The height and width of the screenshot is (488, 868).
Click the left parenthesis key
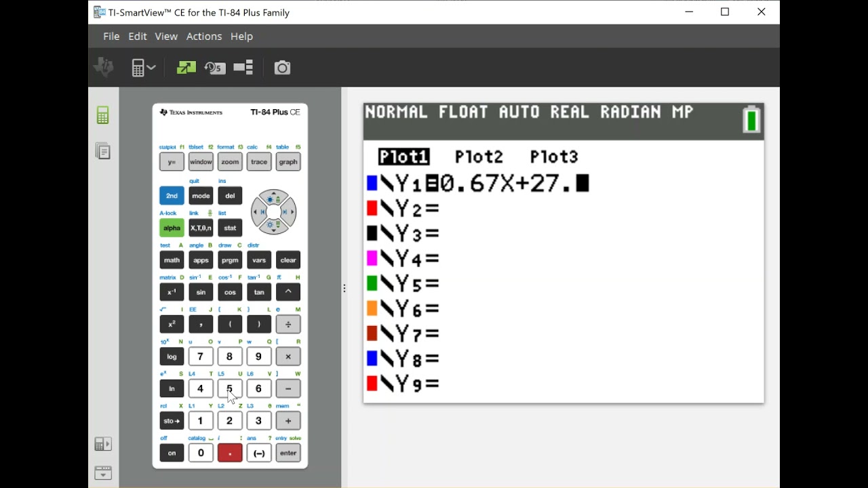[x=230, y=325]
